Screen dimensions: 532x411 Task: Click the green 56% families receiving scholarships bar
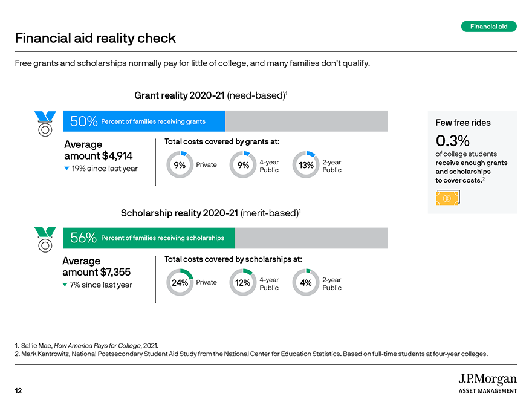coord(149,238)
